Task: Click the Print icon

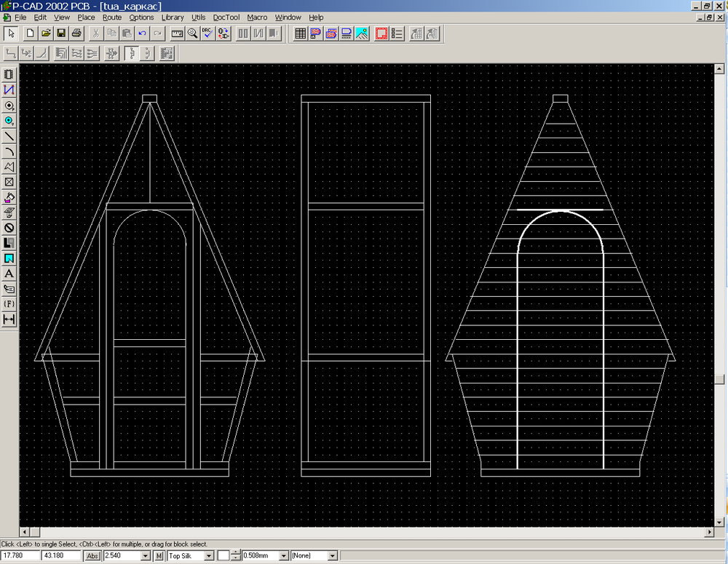Action: (x=76, y=33)
